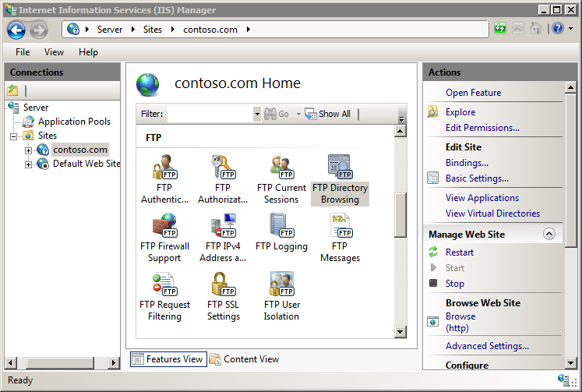
Task: Open FTP SSL Settings feature
Action: click(223, 296)
